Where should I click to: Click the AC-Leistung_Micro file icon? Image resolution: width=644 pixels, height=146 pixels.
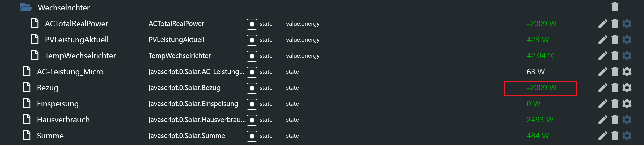click(x=26, y=72)
